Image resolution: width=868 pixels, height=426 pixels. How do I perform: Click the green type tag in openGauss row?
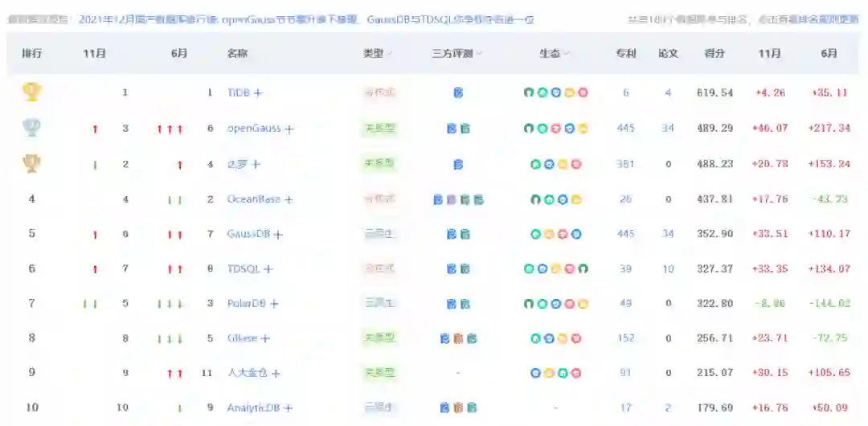coord(379,129)
